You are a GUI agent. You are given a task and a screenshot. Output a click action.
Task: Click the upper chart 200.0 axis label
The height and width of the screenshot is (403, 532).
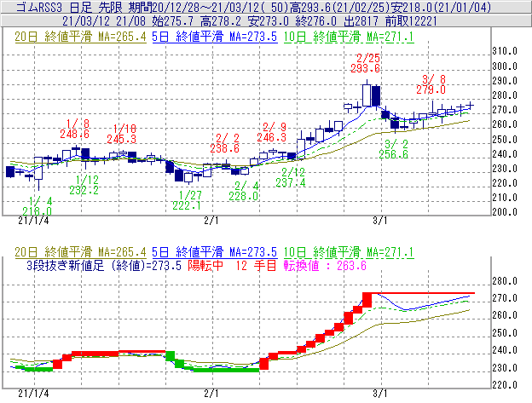pyautogui.click(x=505, y=212)
